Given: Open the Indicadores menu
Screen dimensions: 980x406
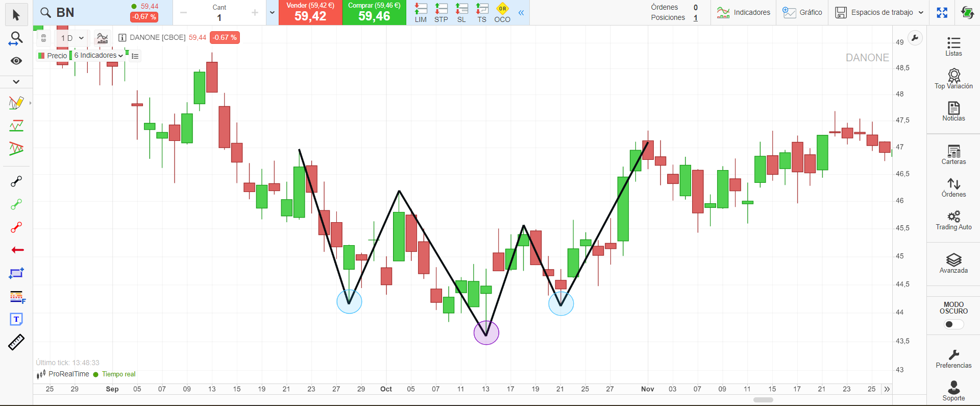Looking at the screenshot, I should coord(744,13).
